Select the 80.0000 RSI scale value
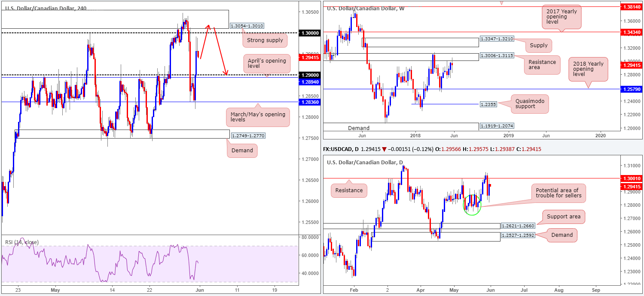Viewport: 644px width, 296px height. 310,237
